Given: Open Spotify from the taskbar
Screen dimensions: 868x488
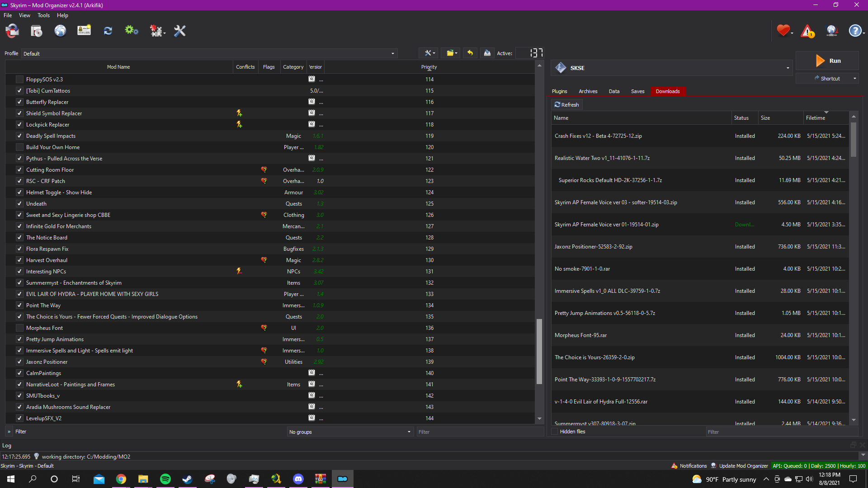Looking at the screenshot, I should point(165,479).
